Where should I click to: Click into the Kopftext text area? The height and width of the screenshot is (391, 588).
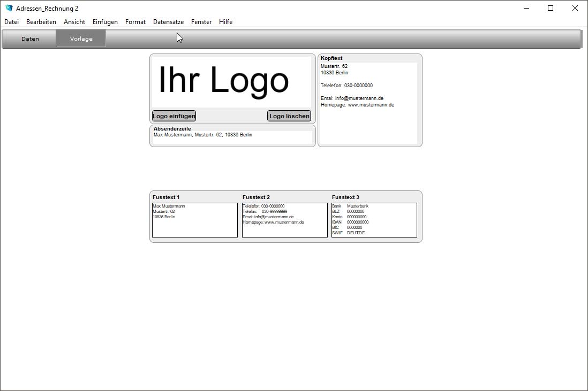click(x=368, y=103)
